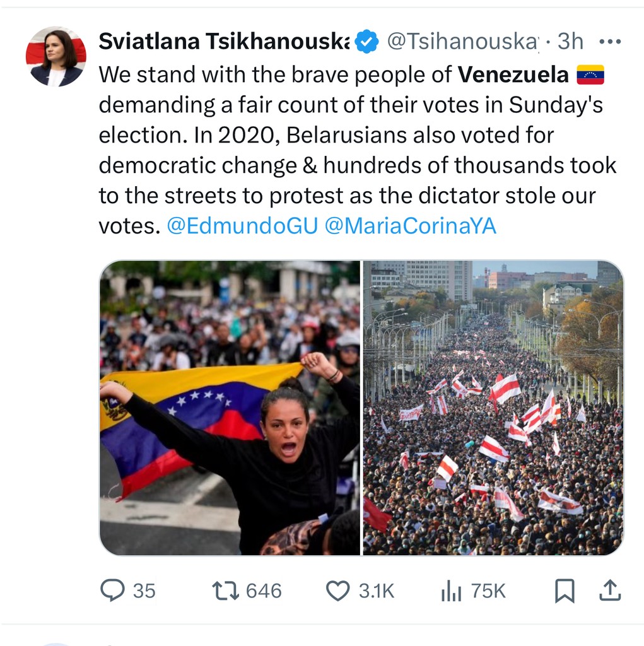Expand the Belarus street protest photo
Image resolution: width=644 pixels, height=646 pixels.
pos(493,408)
